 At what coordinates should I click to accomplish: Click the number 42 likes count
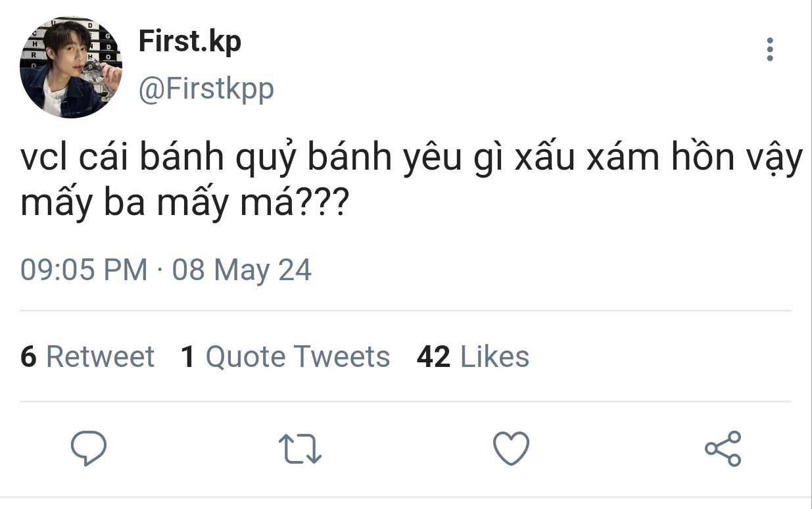click(433, 356)
